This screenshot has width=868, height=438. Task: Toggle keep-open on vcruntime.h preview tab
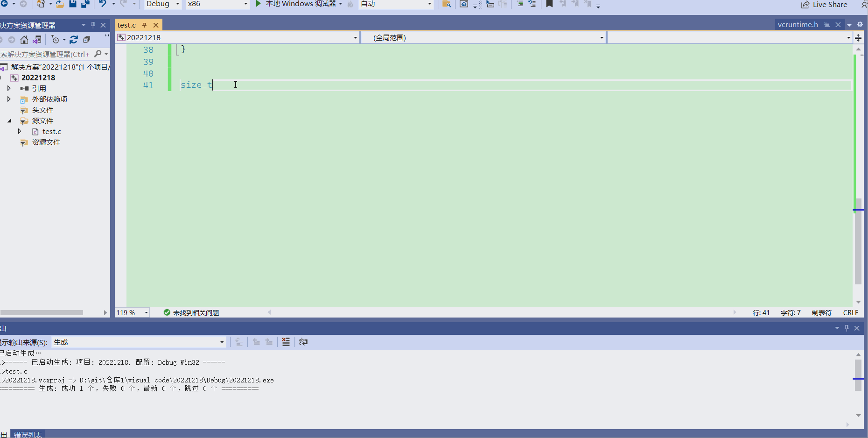[x=827, y=25]
